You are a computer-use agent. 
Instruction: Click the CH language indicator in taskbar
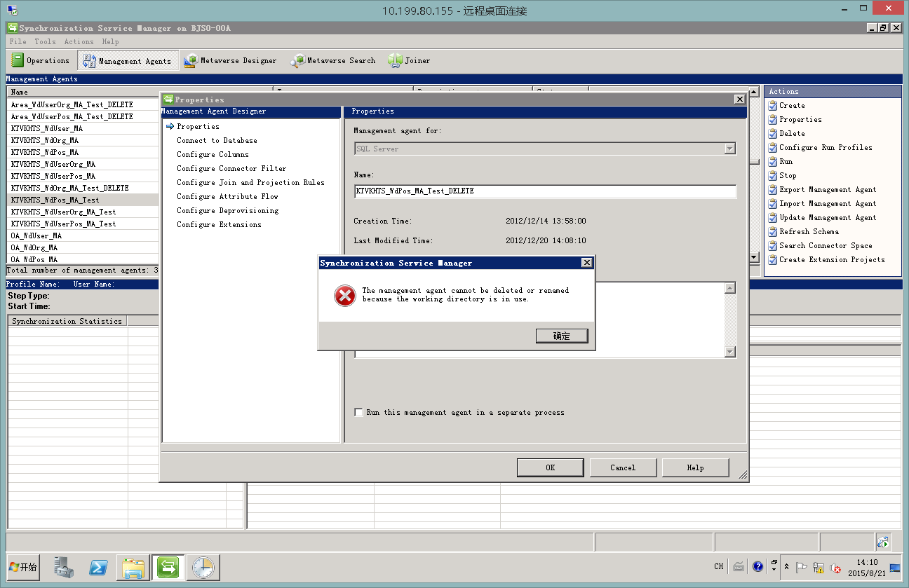[719, 566]
